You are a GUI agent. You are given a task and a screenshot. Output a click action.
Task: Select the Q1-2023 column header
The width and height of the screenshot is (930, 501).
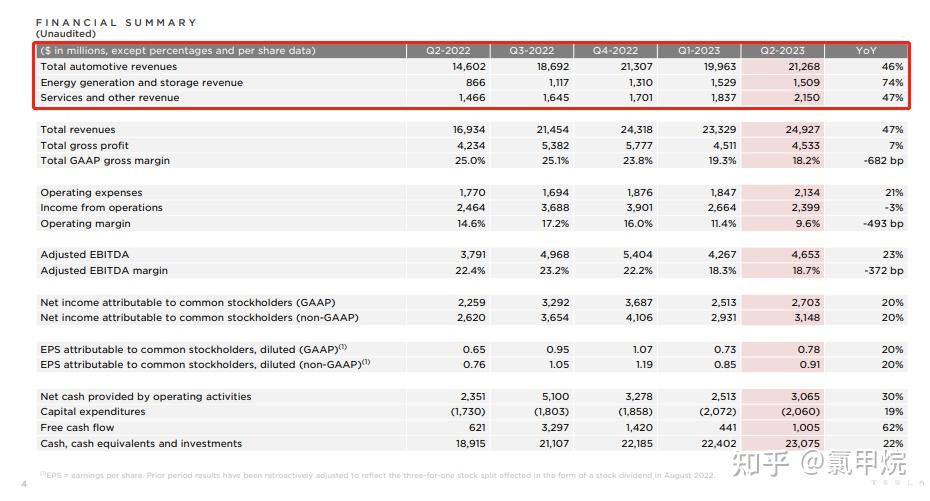[699, 51]
